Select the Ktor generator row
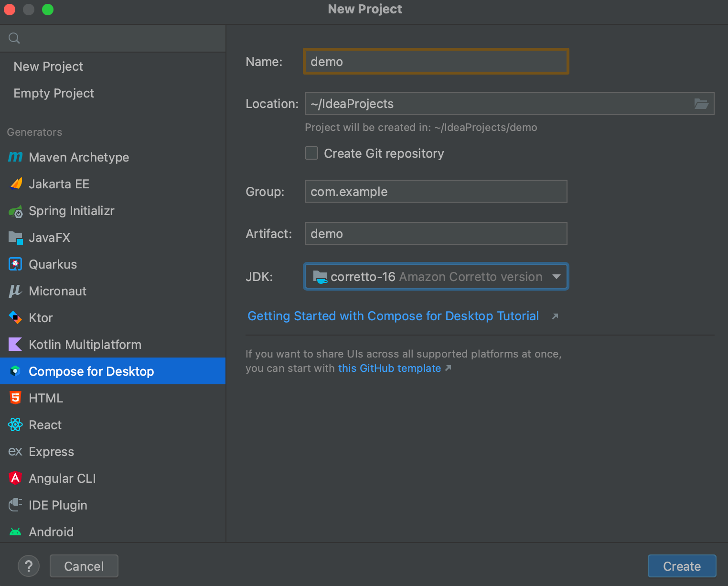Screen dimensions: 728x586 [x=113, y=317]
